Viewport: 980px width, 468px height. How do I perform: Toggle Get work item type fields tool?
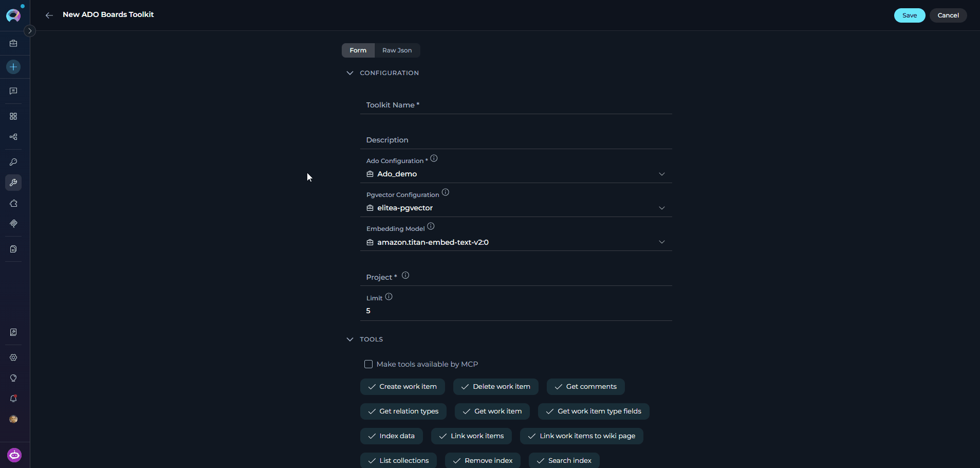click(594, 411)
